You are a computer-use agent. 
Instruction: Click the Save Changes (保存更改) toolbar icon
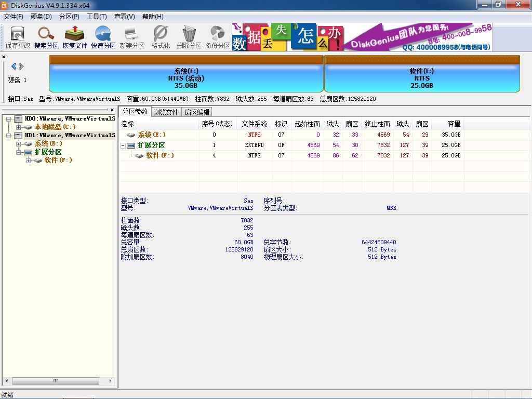pyautogui.click(x=18, y=37)
